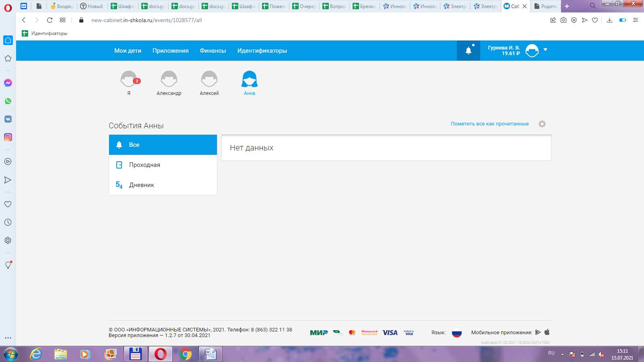Viewport: 644px width, 362px height.
Task: Open the Word document on the taskbar
Action: coord(210,354)
